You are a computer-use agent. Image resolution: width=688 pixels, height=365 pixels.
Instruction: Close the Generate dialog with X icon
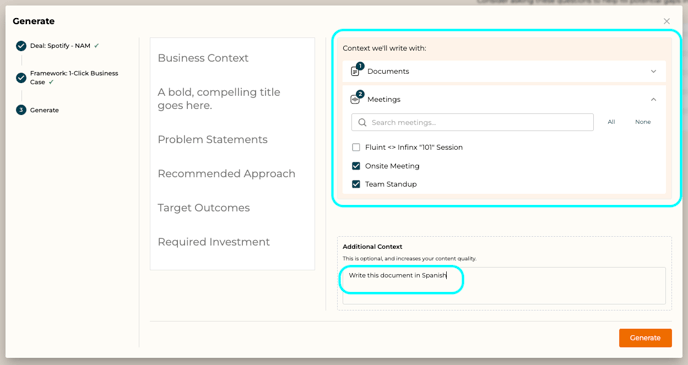[x=666, y=21]
